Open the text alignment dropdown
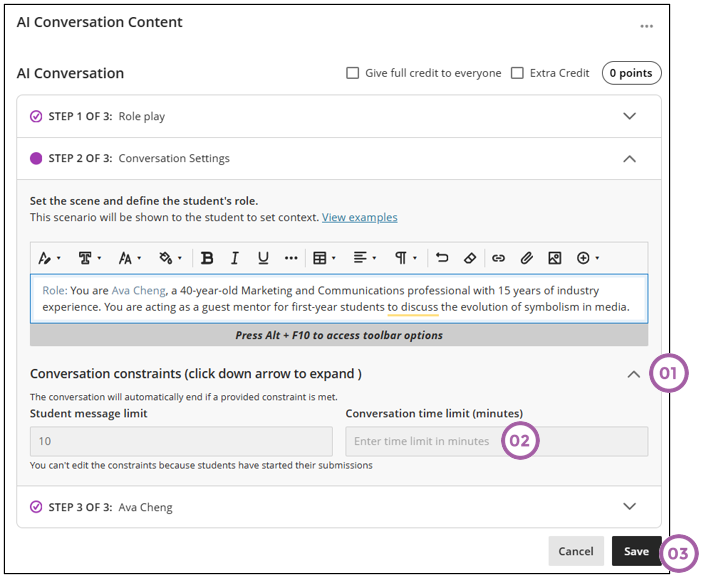This screenshot has width=701, height=581. tap(365, 258)
